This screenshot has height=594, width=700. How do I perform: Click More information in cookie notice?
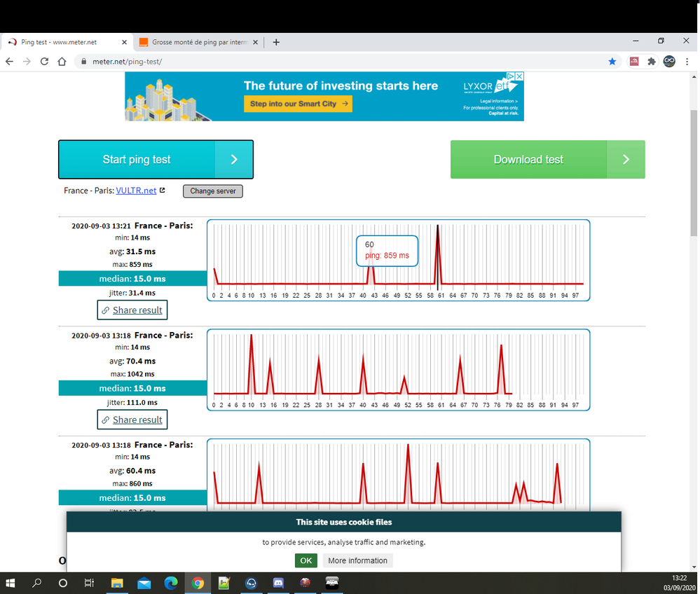357,560
